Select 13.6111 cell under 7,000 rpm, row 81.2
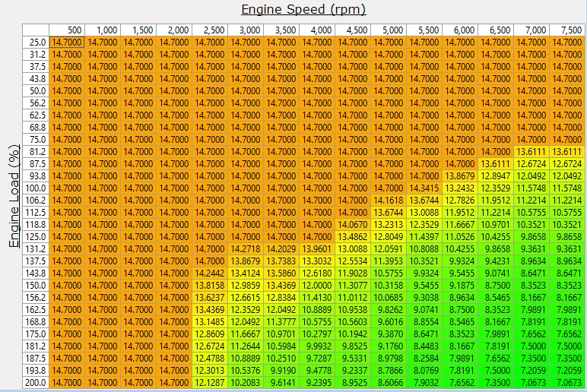Image resolution: width=587 pixels, height=392 pixels. tap(531, 152)
